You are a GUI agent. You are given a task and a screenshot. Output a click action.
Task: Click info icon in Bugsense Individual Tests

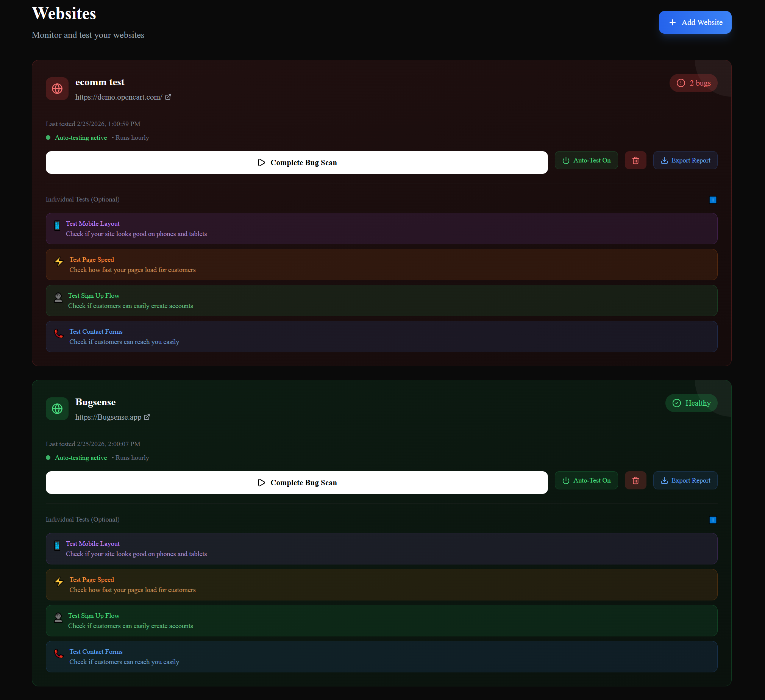713,520
